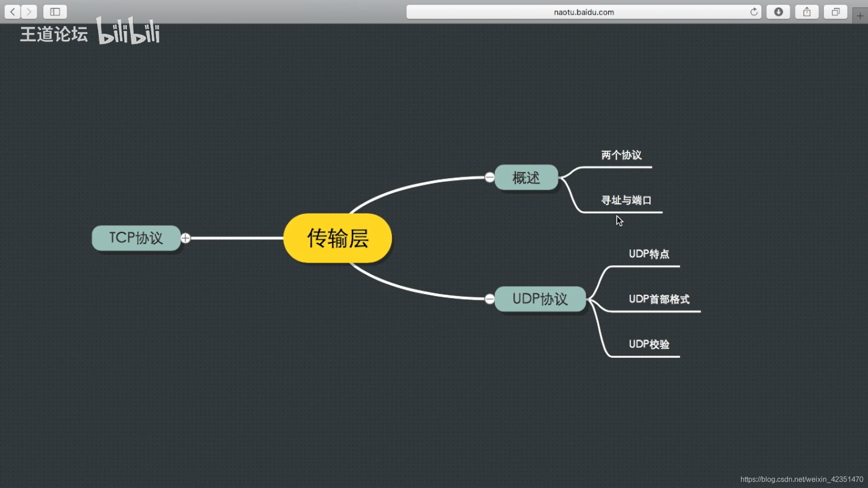Focus the naotu.baidu.com address bar
The image size is (868, 488).
click(x=584, y=12)
